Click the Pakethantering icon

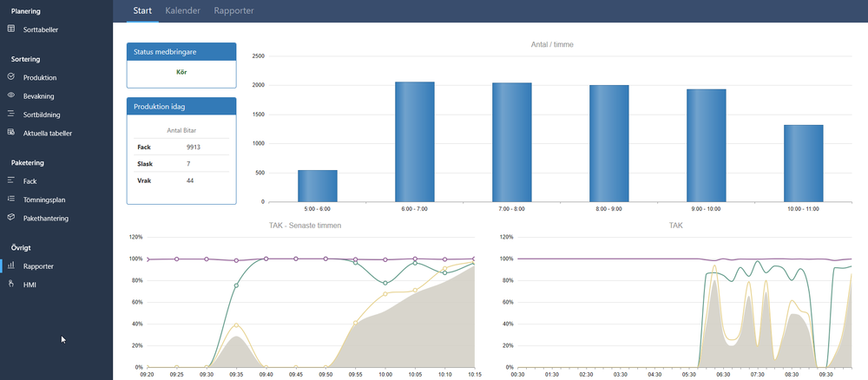pos(11,218)
